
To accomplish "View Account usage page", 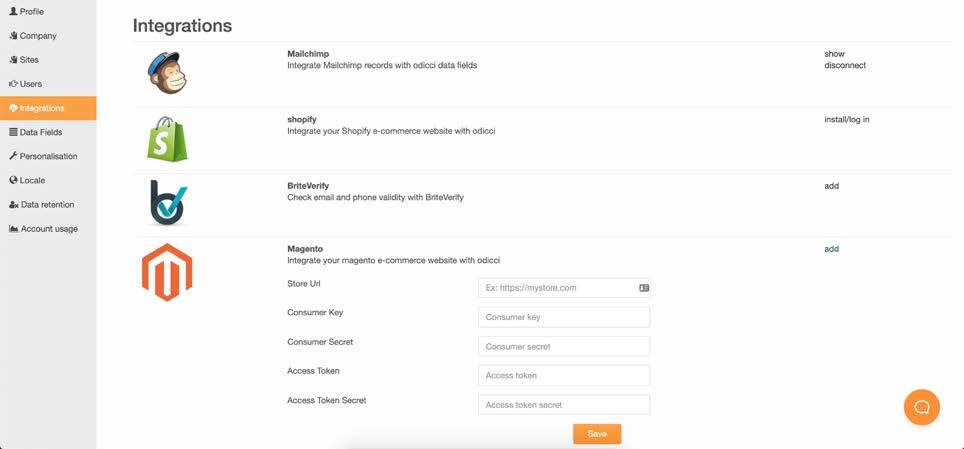I will point(48,229).
